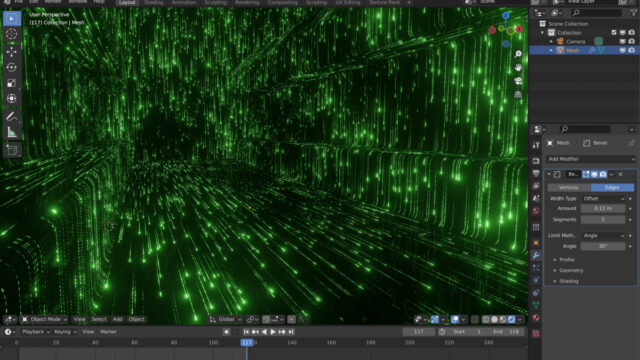
Task: Toggle Bevel modifier viewport display
Action: [x=595, y=174]
